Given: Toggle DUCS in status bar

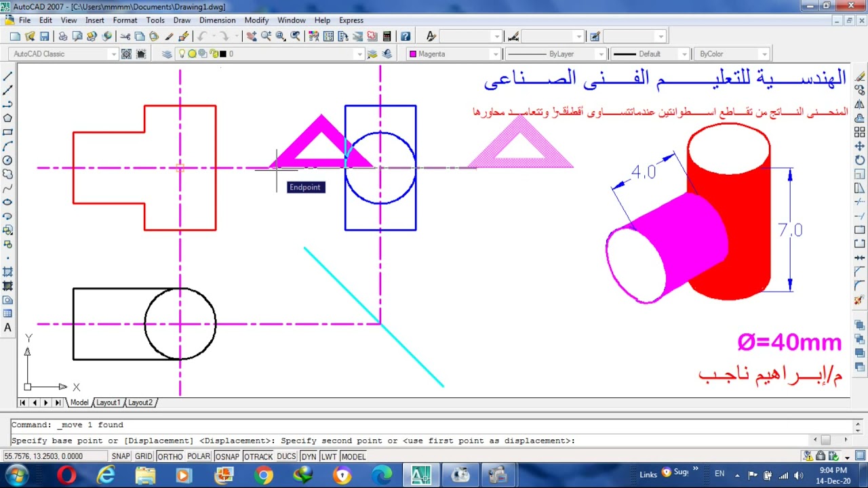Looking at the screenshot, I should (286, 457).
